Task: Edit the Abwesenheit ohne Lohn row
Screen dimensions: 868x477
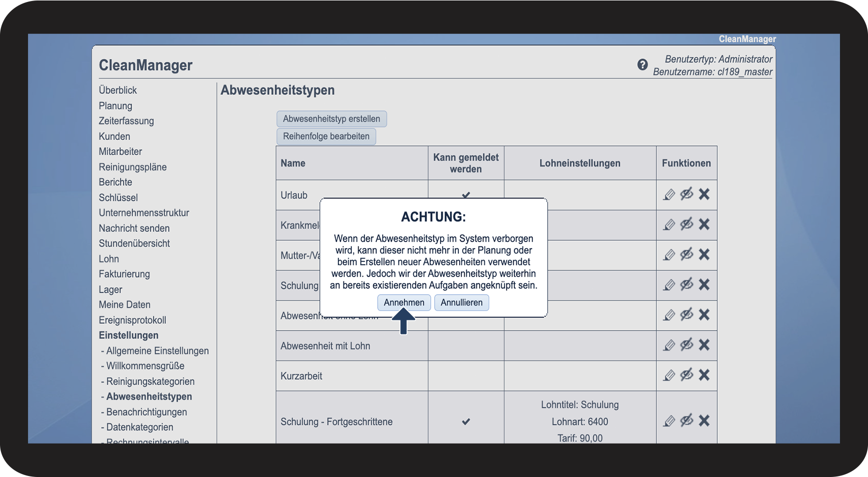Action: 669,315
